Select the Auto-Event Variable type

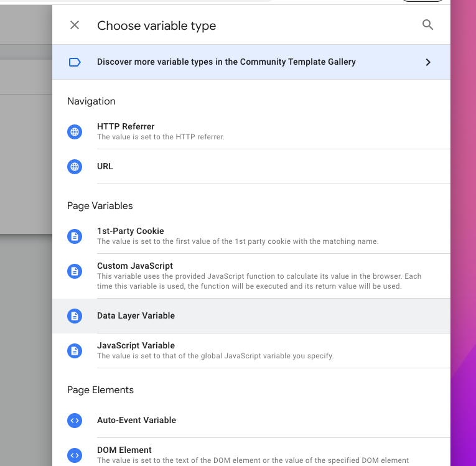251,421
